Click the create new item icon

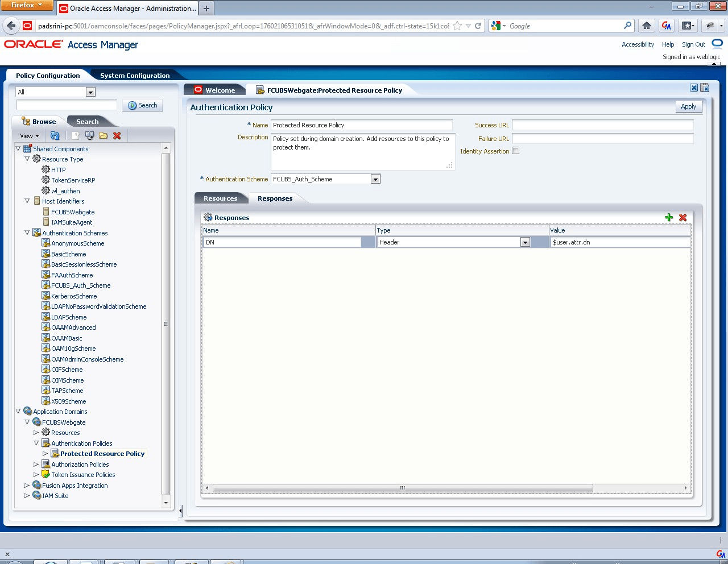click(75, 136)
